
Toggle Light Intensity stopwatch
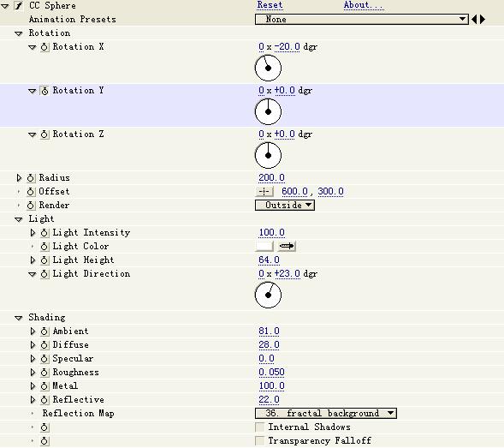tap(44, 233)
